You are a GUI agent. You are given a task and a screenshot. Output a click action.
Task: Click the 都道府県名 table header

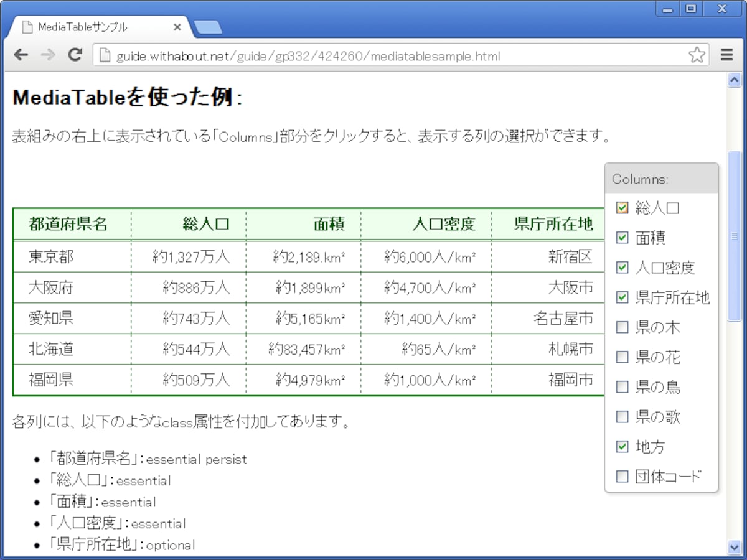(x=72, y=224)
